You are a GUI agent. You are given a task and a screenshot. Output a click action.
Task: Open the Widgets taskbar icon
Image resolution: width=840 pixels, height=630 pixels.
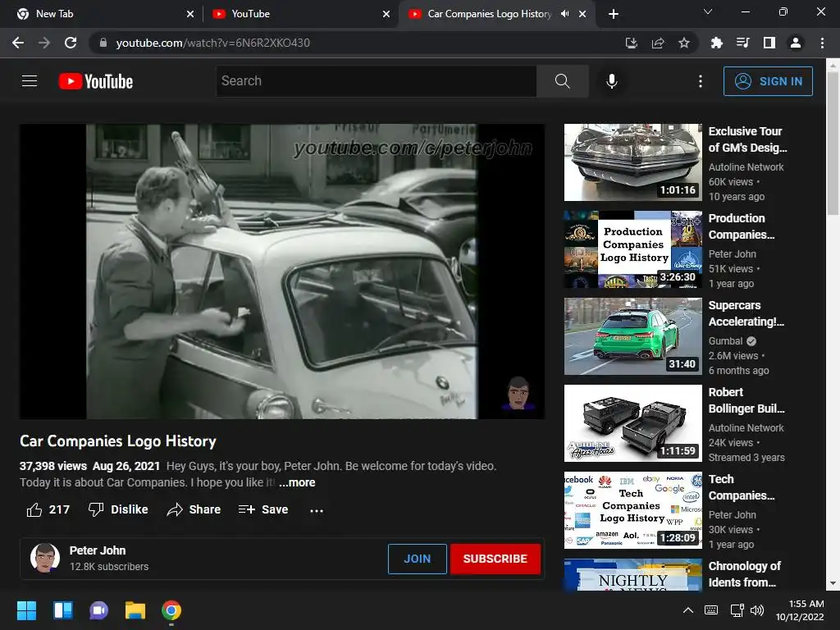(62, 610)
